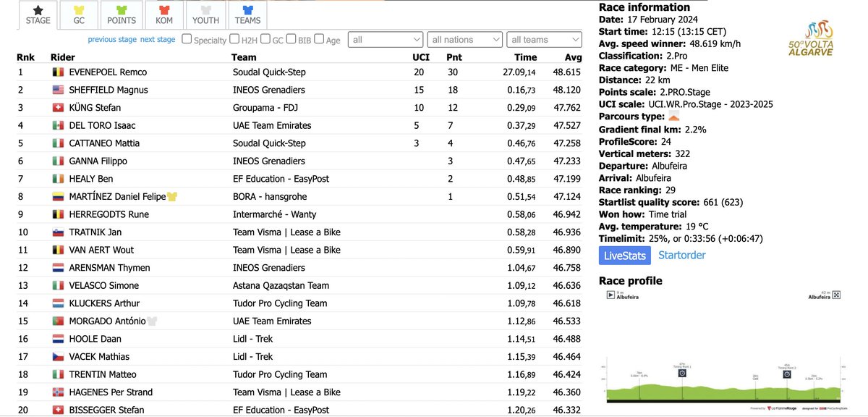This screenshot has width=868, height=417.
Task: Go to previous stage link
Action: tap(112, 40)
